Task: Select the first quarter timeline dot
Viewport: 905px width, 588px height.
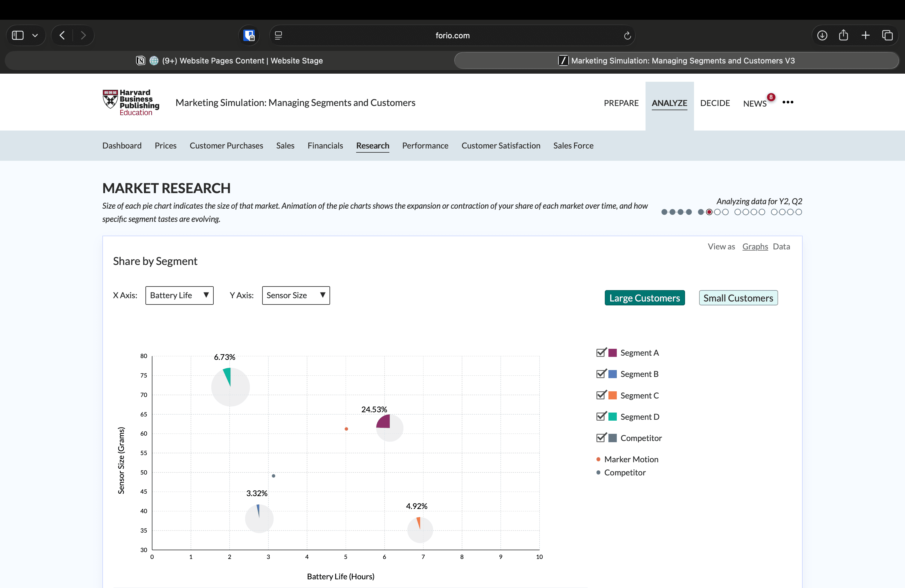Action: pyautogui.click(x=664, y=212)
